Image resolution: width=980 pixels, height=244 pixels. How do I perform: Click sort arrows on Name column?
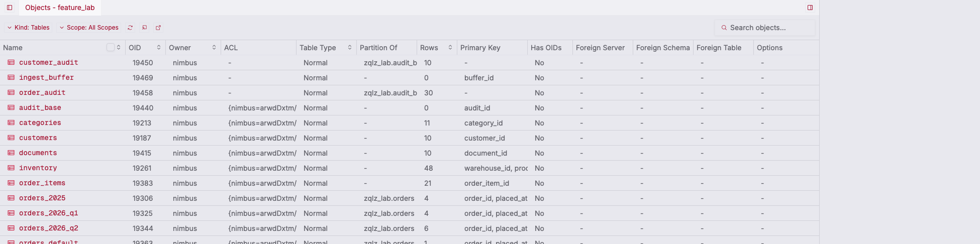[119, 47]
